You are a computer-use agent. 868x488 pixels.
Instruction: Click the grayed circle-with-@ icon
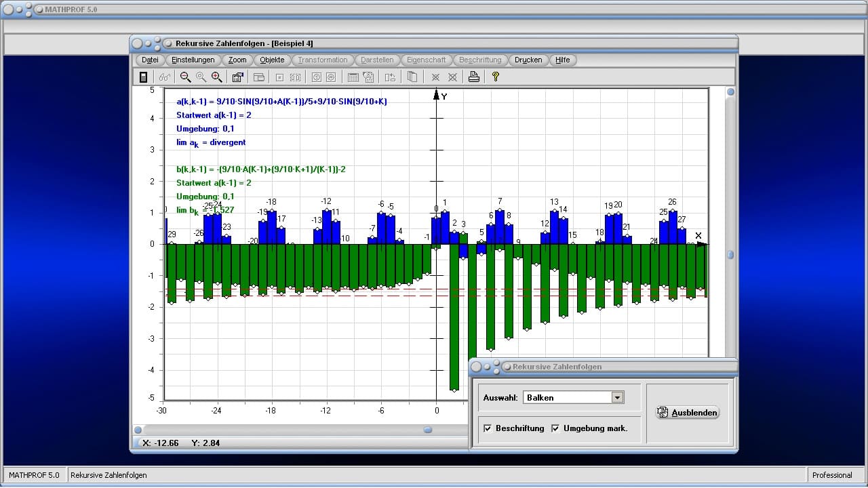pyautogui.click(x=331, y=77)
